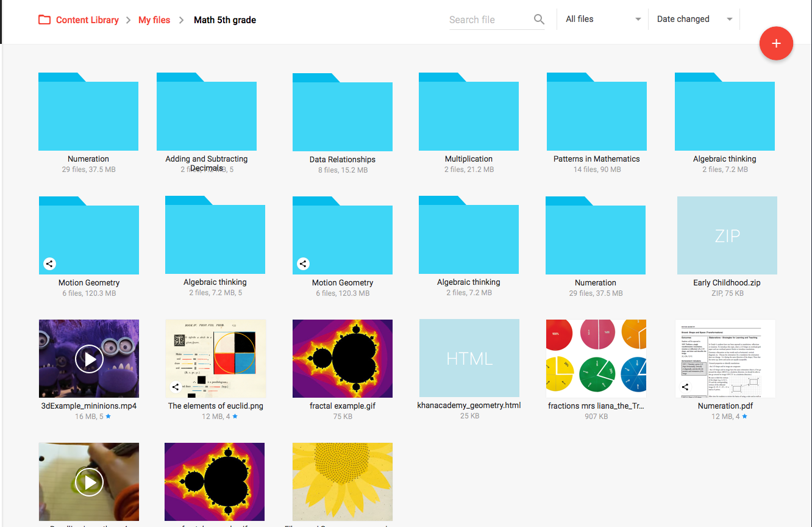Open the Numeration folder above Motion Geometry
This screenshot has width=812, height=527.
tap(88, 112)
